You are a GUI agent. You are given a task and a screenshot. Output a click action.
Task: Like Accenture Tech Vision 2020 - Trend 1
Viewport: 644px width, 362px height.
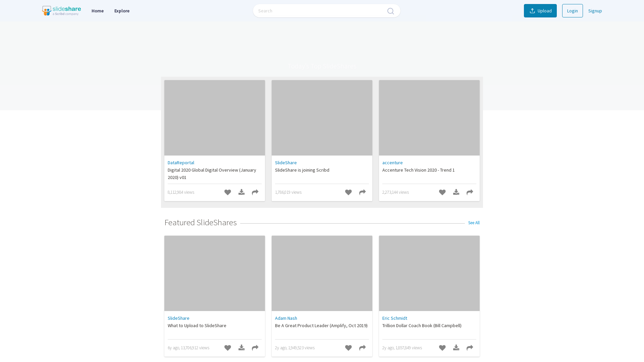tap(442, 192)
